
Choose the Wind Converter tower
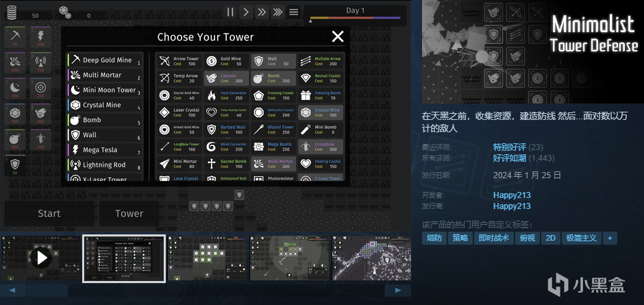[227, 147]
